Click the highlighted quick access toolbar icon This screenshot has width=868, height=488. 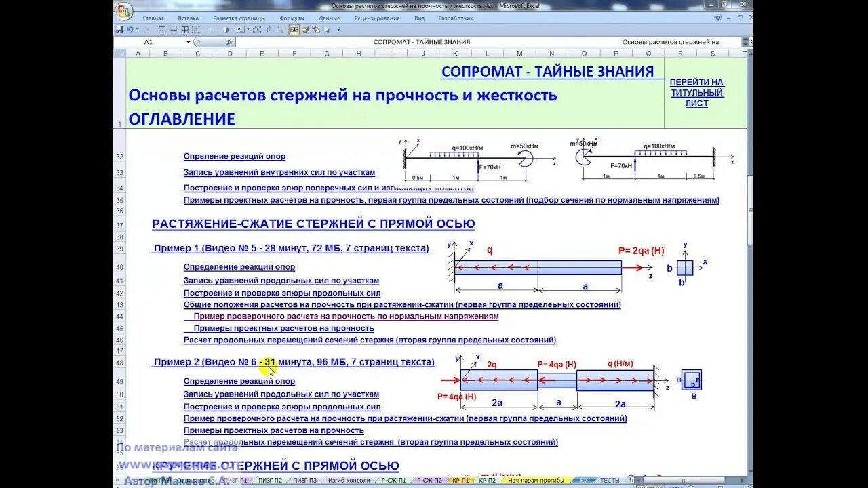click(294, 30)
